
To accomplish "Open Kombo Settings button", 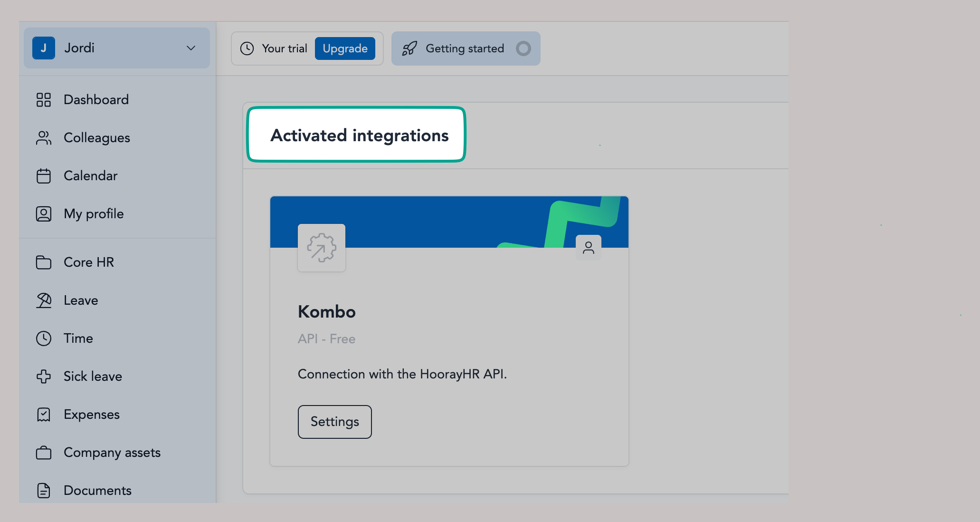I will click(334, 422).
